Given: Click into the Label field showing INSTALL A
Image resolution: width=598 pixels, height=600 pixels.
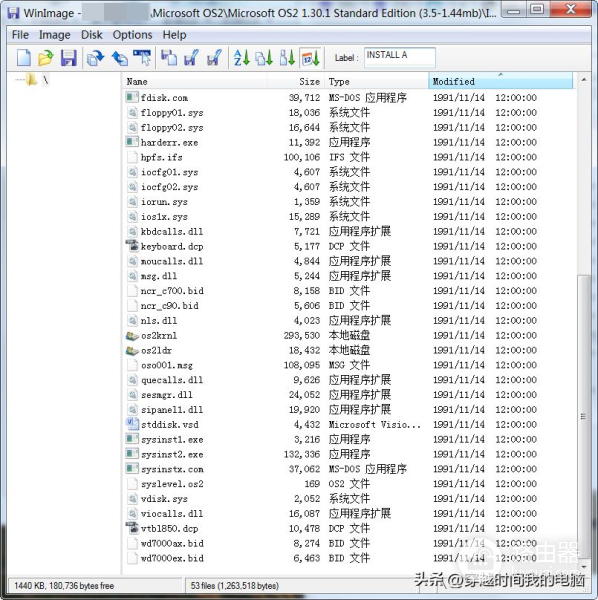Looking at the screenshot, I should tap(399, 57).
